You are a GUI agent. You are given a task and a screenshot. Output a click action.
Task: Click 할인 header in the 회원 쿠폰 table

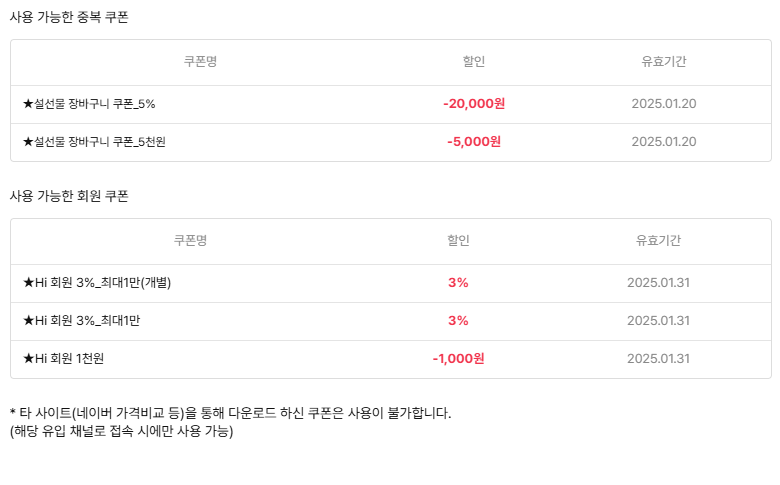458,241
